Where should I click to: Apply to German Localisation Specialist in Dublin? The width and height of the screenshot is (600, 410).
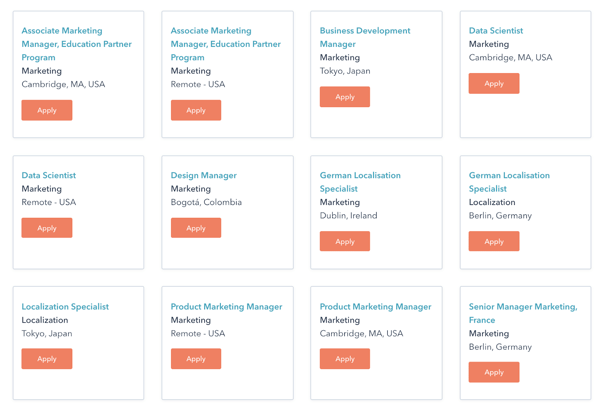[345, 241]
